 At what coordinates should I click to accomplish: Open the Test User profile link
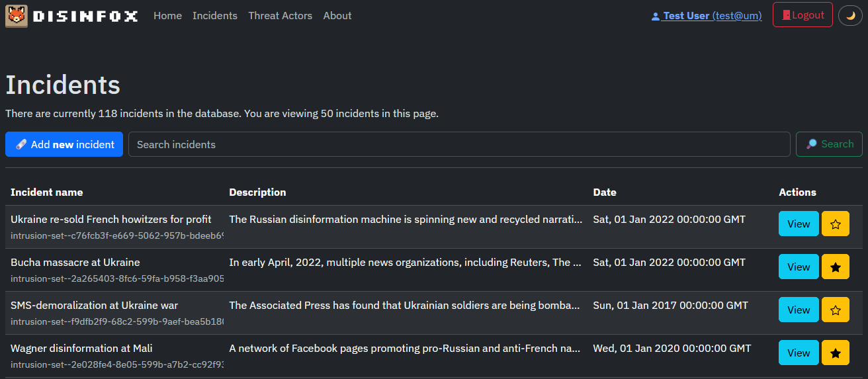click(x=707, y=16)
